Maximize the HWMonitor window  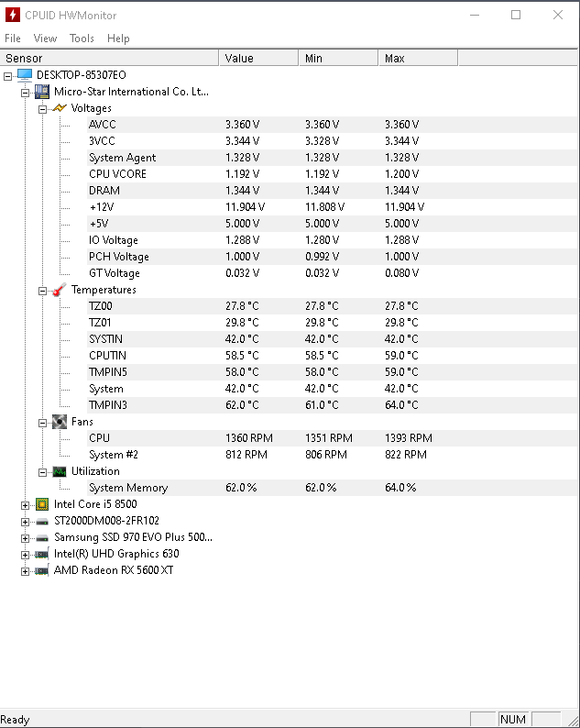[x=516, y=15]
